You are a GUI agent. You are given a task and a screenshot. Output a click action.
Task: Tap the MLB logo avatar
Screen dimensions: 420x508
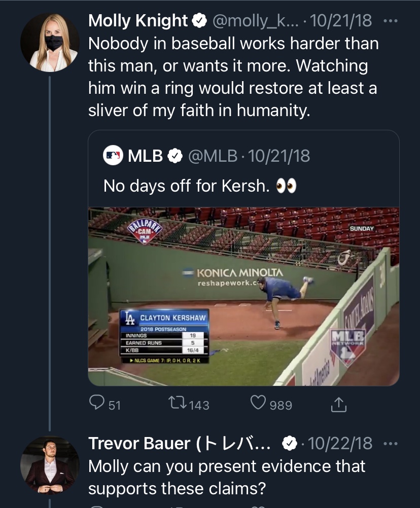113,156
